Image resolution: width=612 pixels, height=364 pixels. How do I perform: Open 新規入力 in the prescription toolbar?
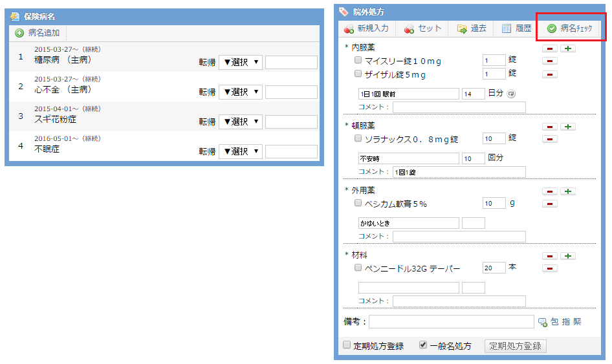point(366,28)
